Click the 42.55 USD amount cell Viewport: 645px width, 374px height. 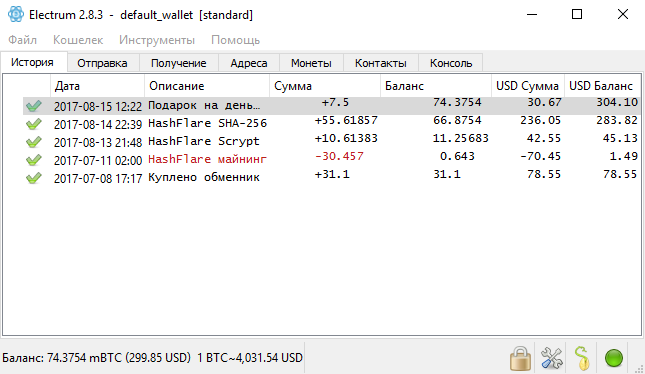pos(544,138)
